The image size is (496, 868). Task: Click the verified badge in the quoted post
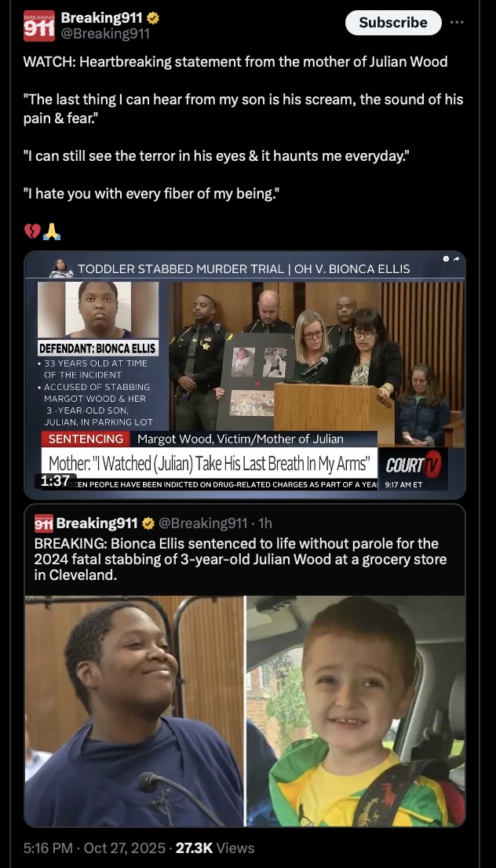point(148,523)
